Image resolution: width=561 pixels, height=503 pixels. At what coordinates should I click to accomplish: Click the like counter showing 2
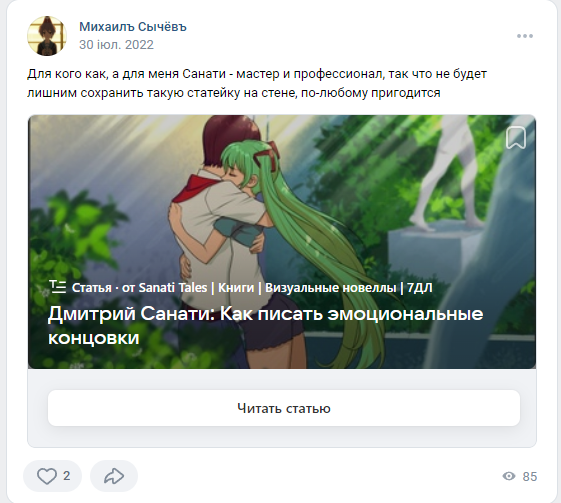pyautogui.click(x=67, y=476)
